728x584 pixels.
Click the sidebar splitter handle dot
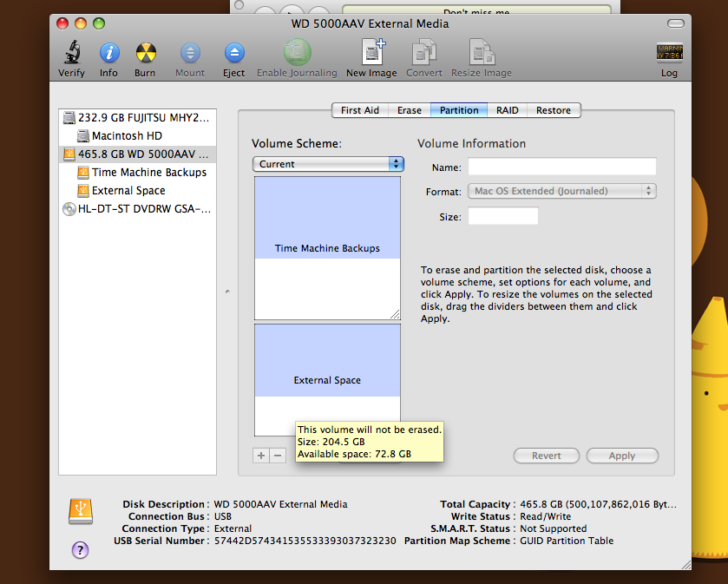[227, 292]
